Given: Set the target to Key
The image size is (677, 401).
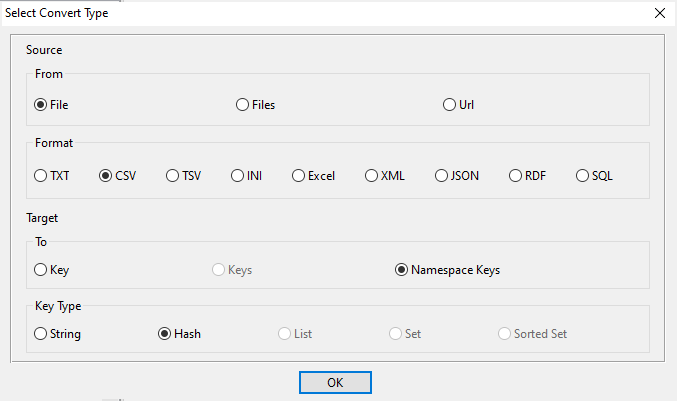Looking at the screenshot, I should coord(41,270).
